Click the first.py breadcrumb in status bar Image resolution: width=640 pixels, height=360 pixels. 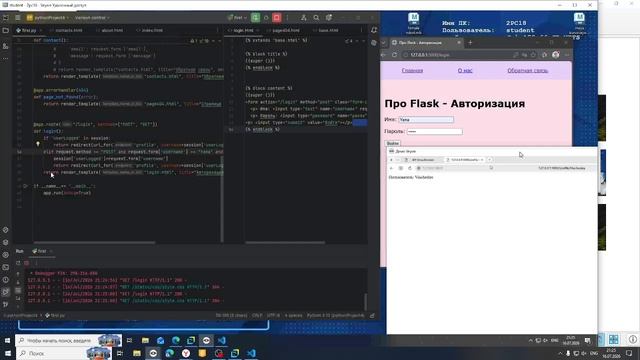[x=55, y=316]
